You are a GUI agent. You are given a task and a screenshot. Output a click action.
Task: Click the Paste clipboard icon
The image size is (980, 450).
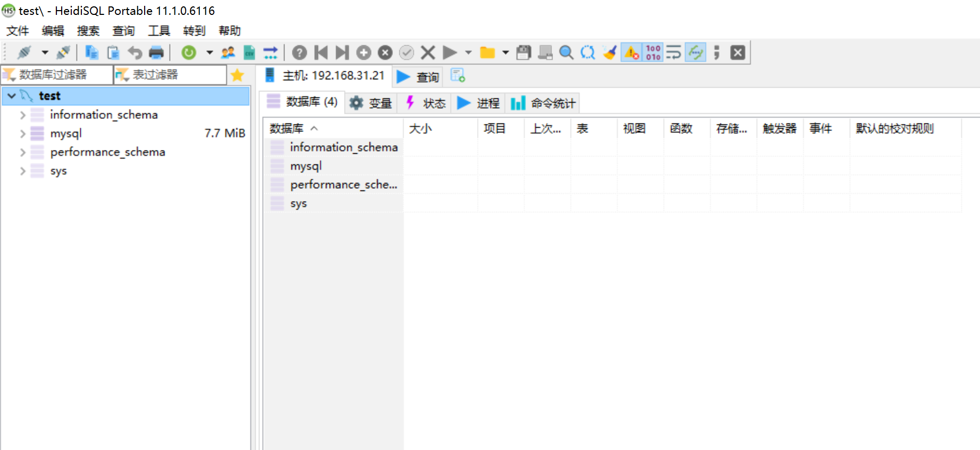[113, 52]
